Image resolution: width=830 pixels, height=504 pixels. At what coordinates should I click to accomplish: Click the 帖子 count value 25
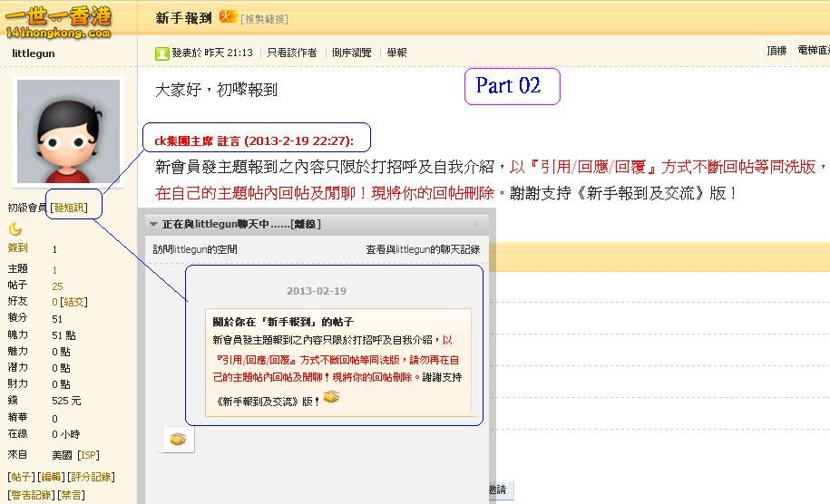[57, 286]
